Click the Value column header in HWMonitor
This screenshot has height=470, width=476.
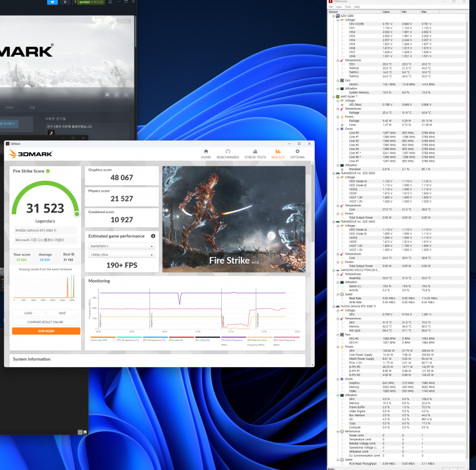tap(391, 12)
